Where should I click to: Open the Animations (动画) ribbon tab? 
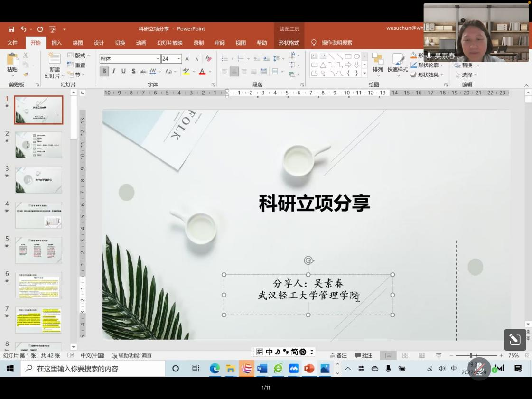click(x=141, y=43)
